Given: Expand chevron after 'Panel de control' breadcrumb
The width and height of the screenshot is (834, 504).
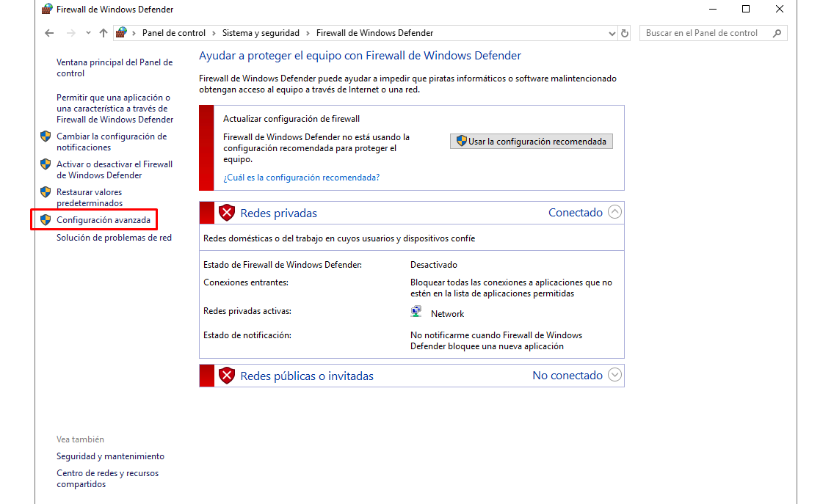Looking at the screenshot, I should [x=214, y=34].
